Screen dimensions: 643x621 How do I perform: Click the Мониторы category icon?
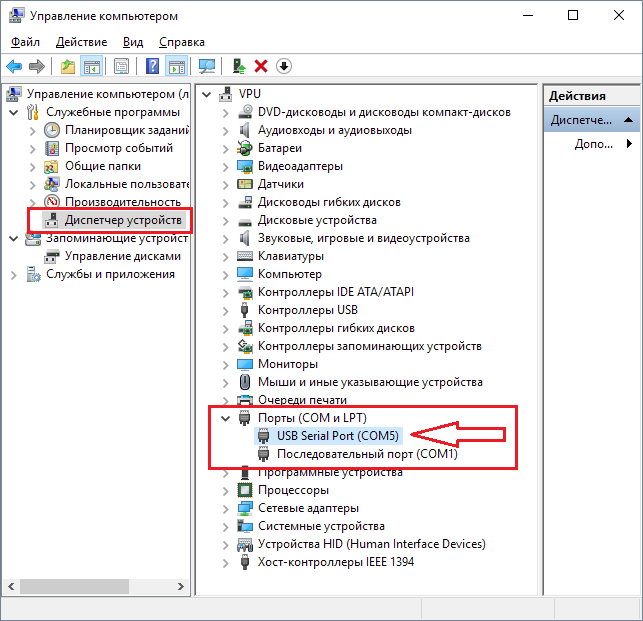click(x=245, y=364)
